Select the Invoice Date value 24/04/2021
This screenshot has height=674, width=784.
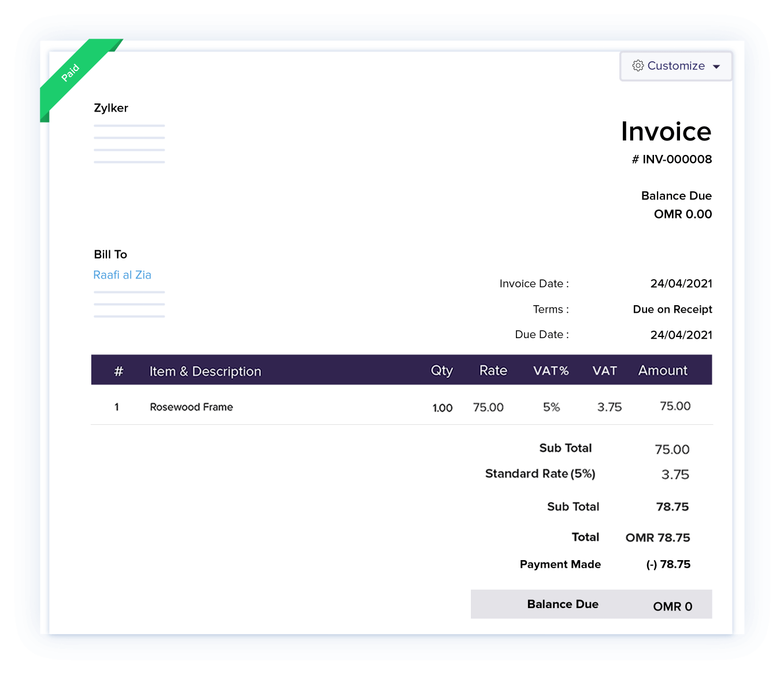click(681, 284)
